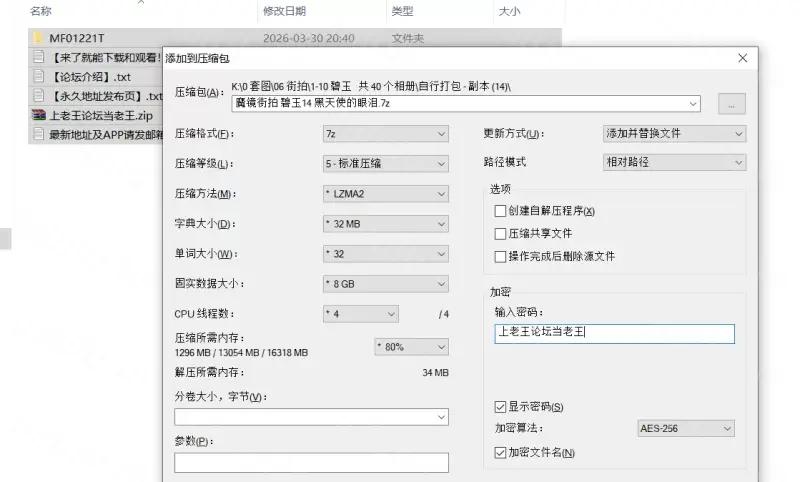Open the 压缩方法 LZMA2 dropdown
The width and height of the screenshot is (800, 482).
384,194
